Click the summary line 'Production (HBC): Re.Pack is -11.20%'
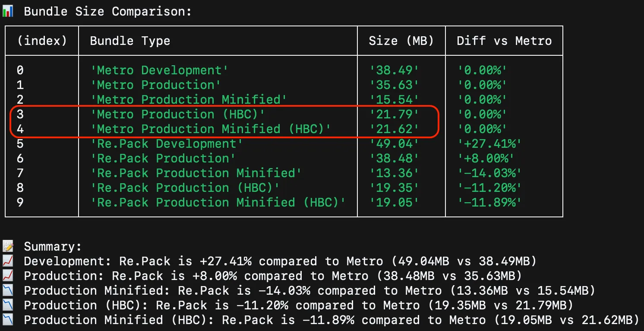This screenshot has height=331, width=644. pos(299,306)
